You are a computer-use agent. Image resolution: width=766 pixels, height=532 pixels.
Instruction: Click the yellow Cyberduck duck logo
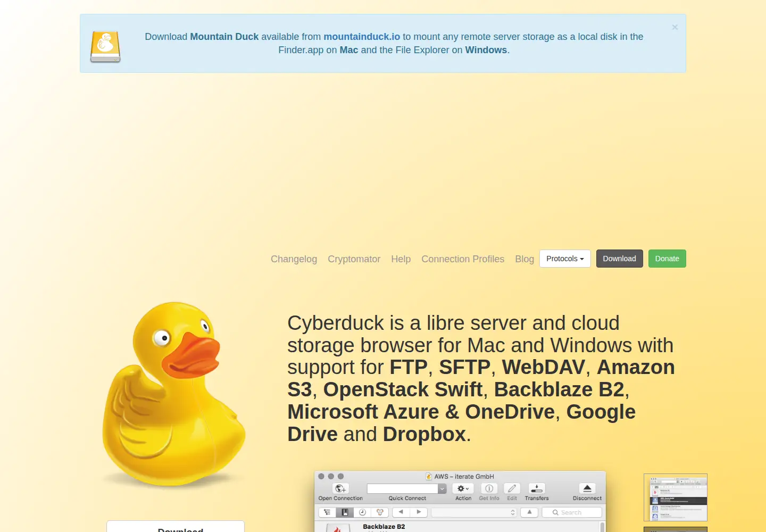[173, 394]
